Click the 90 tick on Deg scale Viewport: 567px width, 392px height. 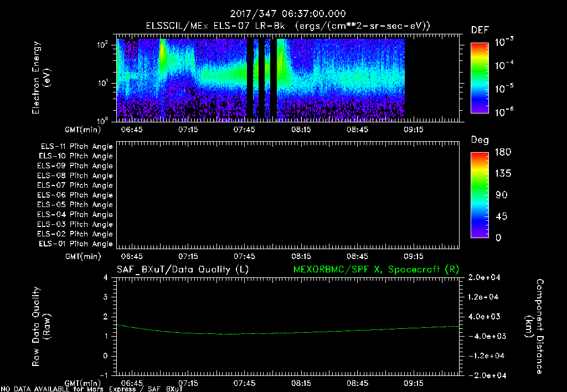[501, 195]
